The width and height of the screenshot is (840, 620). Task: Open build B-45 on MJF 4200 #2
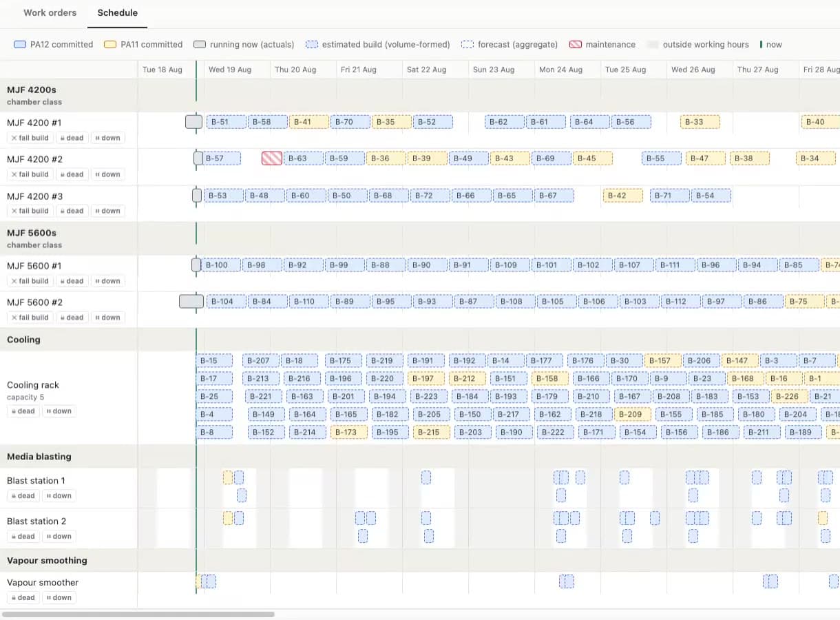click(593, 158)
